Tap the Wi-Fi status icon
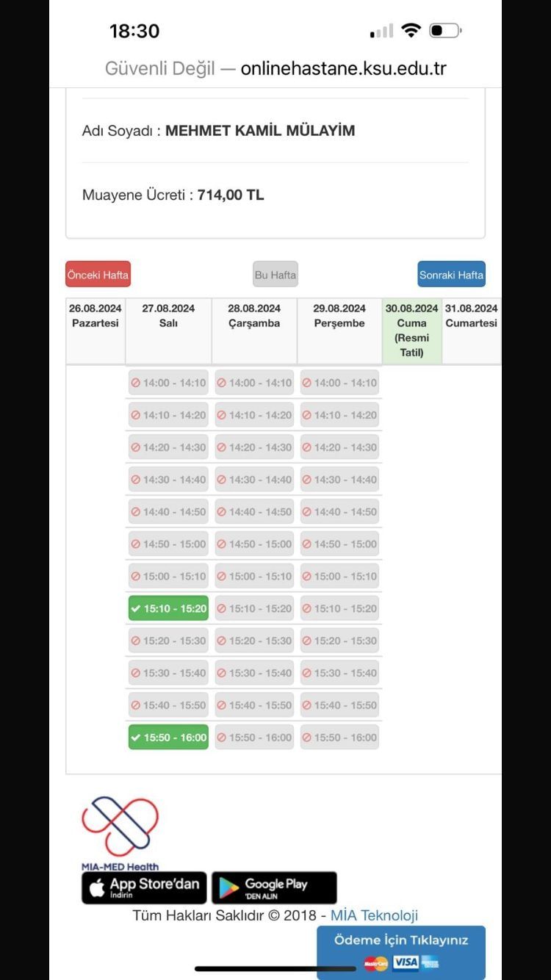 click(x=411, y=31)
